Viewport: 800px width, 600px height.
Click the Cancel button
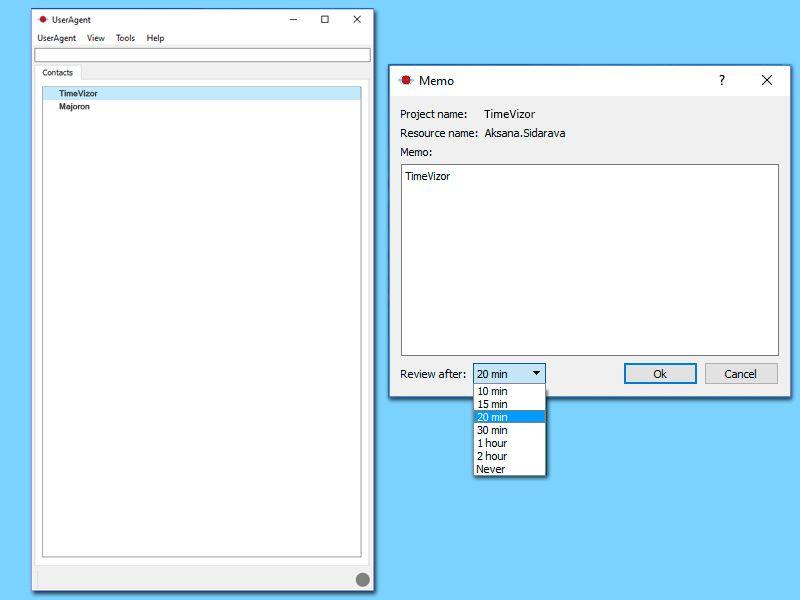coord(741,373)
